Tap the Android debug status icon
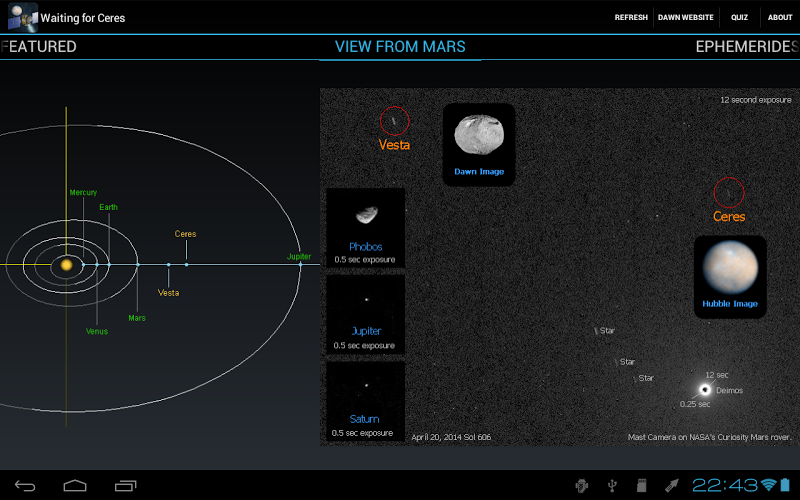Viewport: 800px width, 500px height. (x=581, y=485)
